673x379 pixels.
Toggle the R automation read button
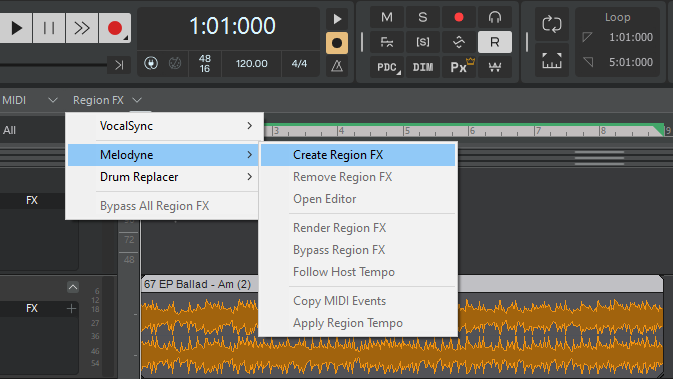pos(495,42)
